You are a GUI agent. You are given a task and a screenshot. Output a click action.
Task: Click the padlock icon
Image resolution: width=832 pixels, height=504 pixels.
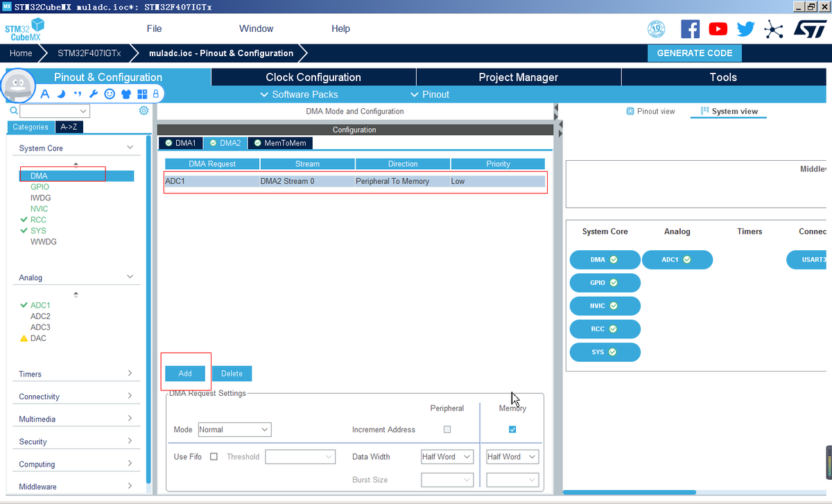coord(156,94)
